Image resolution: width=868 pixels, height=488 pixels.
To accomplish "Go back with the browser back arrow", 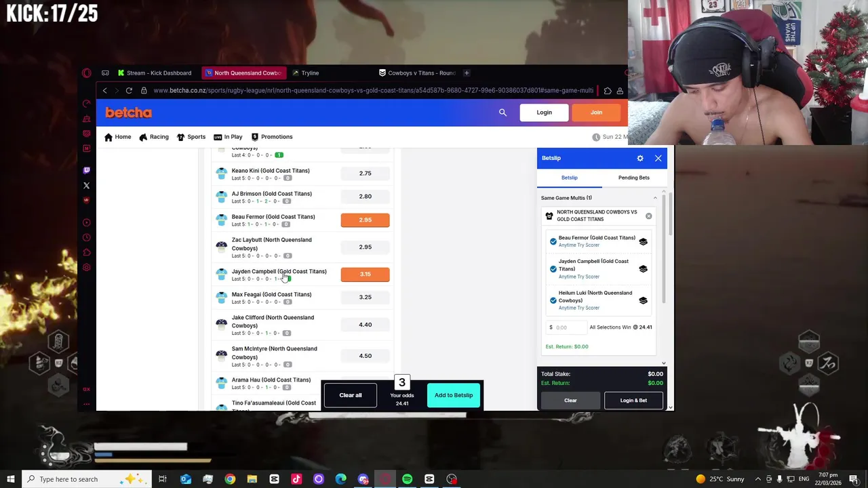I will pyautogui.click(x=104, y=90).
